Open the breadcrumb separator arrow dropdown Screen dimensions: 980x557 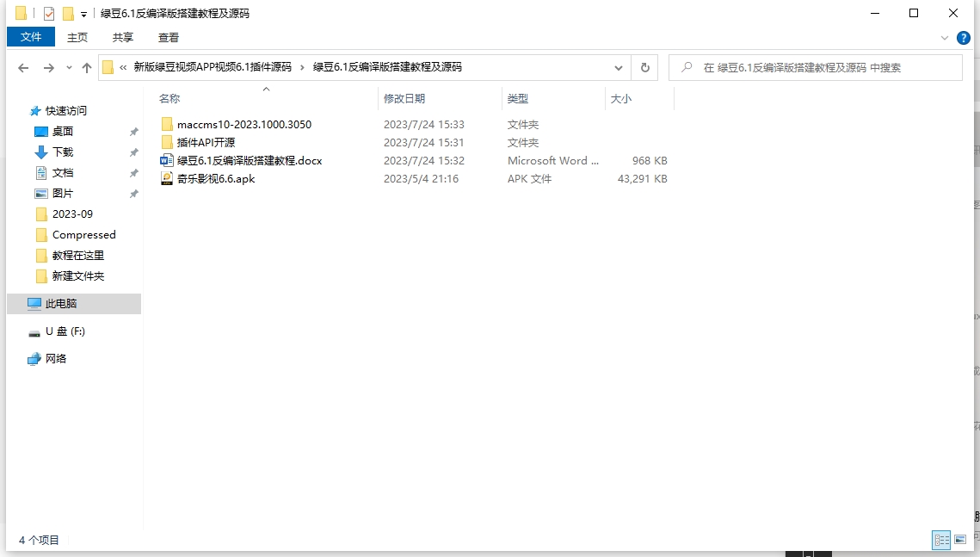303,67
